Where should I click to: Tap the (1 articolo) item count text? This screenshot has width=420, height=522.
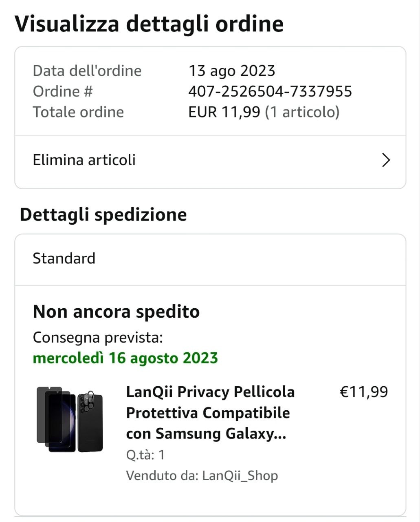coord(302,112)
